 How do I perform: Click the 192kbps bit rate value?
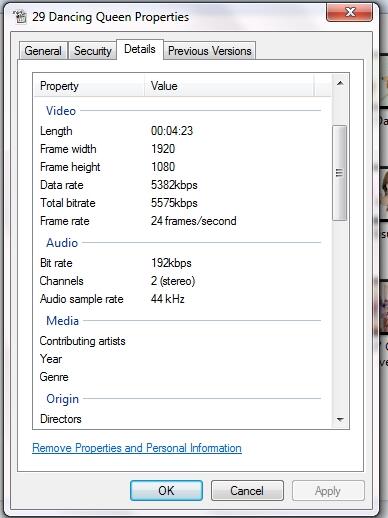click(x=171, y=263)
